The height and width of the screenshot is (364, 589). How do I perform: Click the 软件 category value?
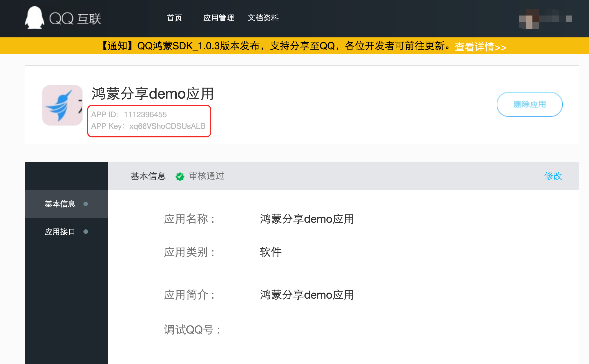[x=271, y=252]
